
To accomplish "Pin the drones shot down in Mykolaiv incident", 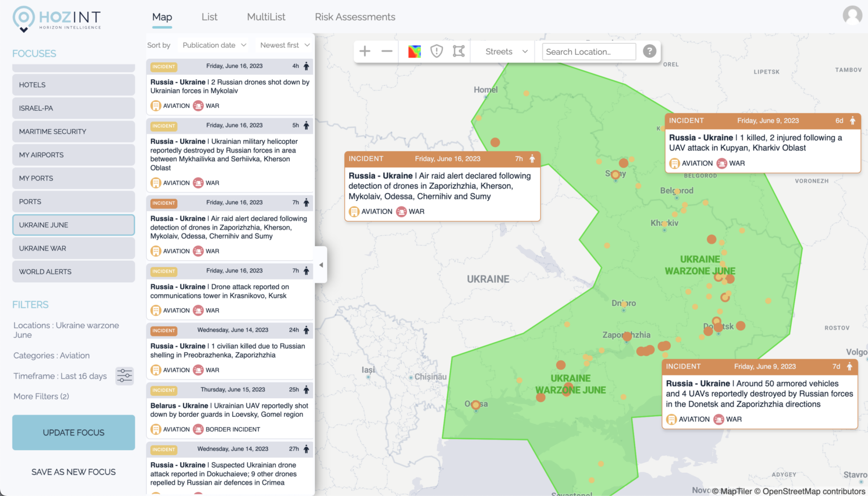I will [306, 66].
